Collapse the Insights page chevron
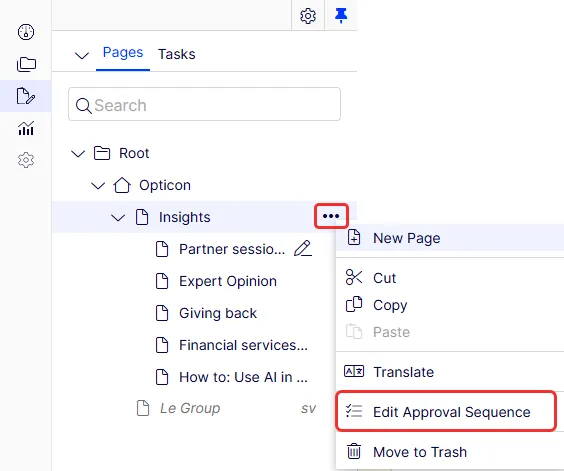The width and height of the screenshot is (564, 471). [x=118, y=218]
